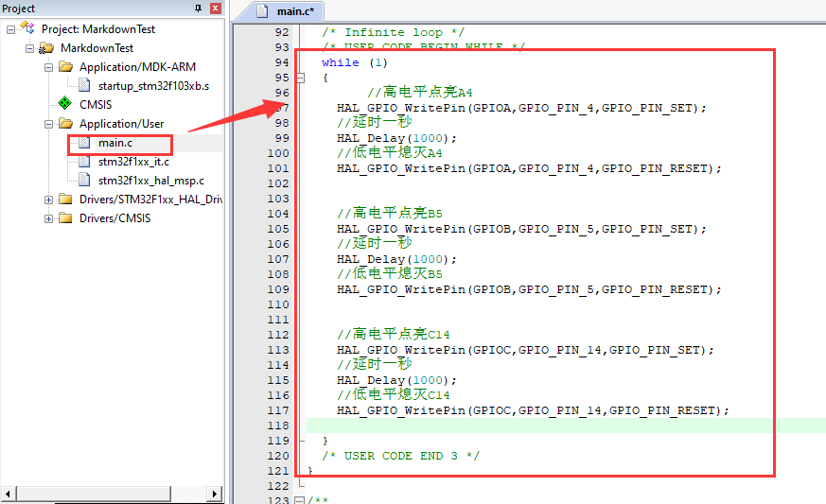Click the Application/User folder icon
The image size is (826, 504).
click(x=66, y=123)
